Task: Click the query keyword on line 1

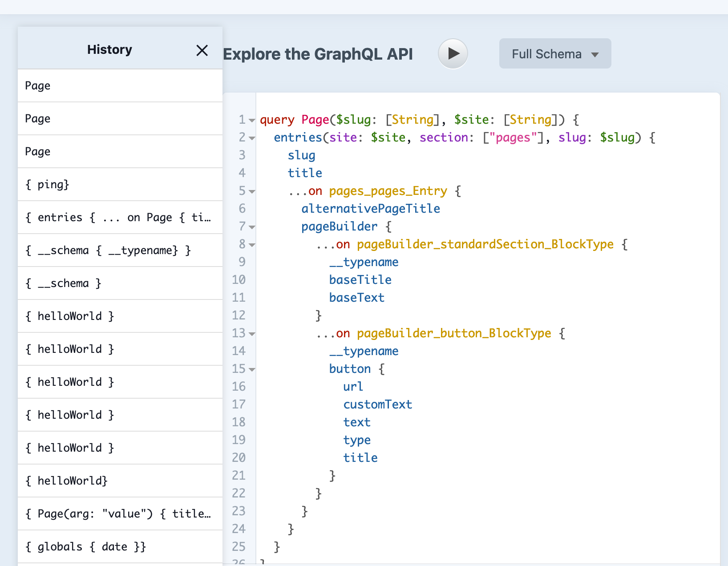Action: (x=277, y=120)
